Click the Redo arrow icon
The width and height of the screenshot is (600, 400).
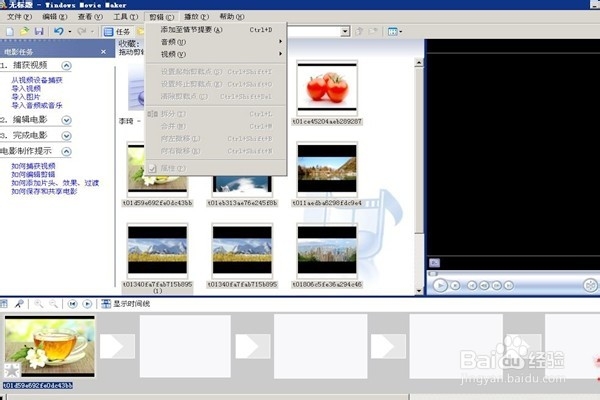82,31
